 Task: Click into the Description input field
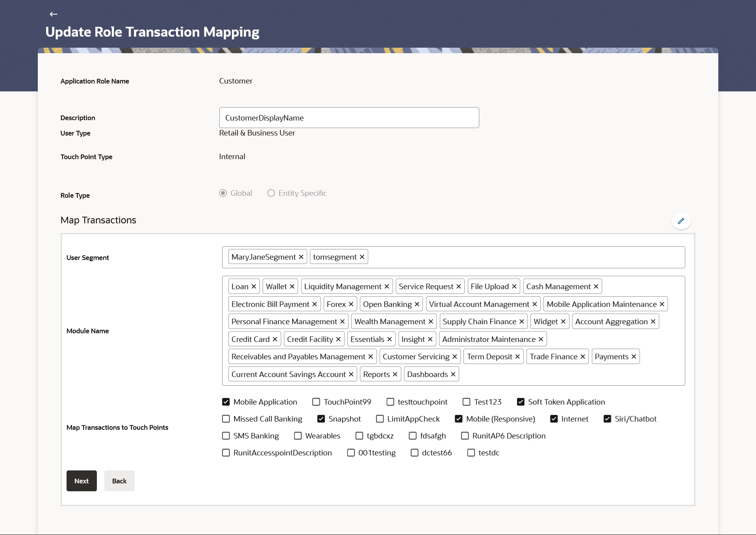(x=349, y=118)
